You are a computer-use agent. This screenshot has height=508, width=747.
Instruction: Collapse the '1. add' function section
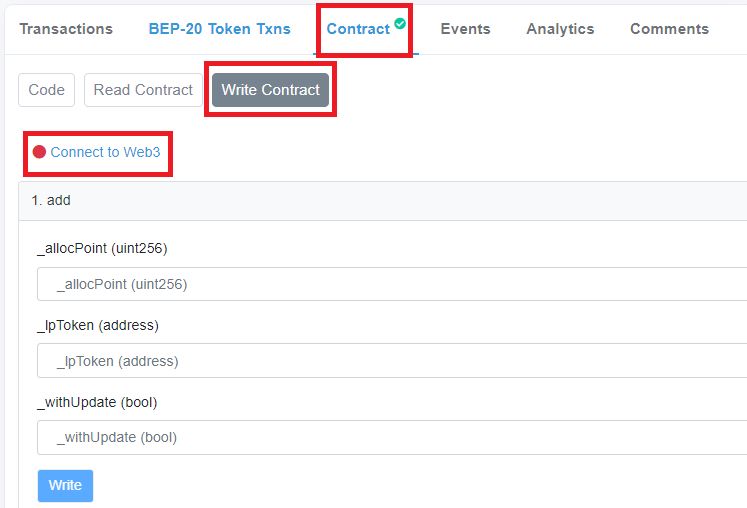(x=51, y=200)
